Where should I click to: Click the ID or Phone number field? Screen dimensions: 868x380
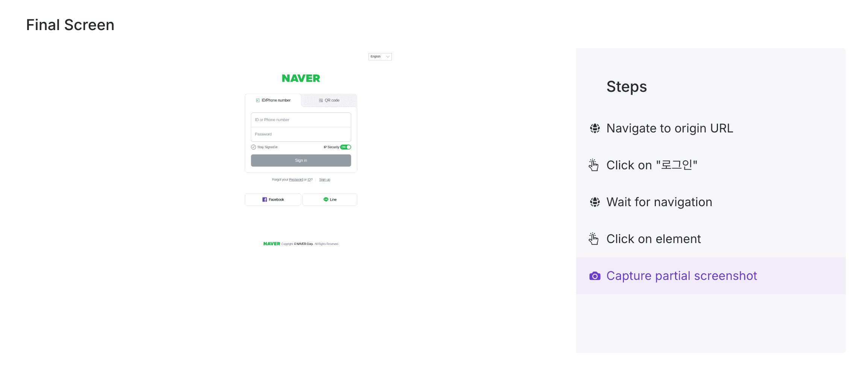coord(301,120)
